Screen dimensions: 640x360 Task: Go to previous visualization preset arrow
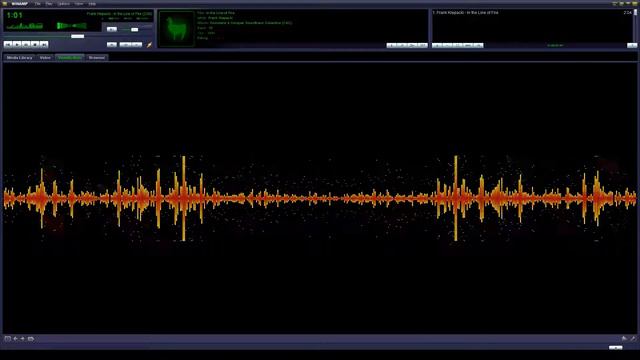pos(16,339)
